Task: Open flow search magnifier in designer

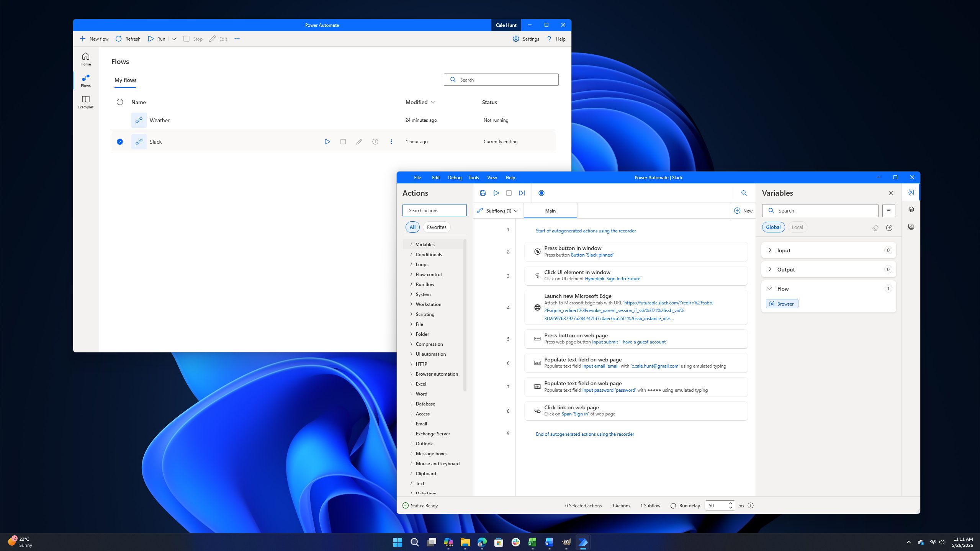Action: tap(744, 193)
